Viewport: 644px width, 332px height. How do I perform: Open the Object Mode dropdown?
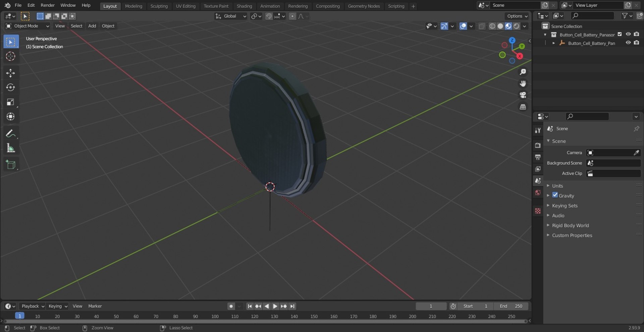pos(28,26)
